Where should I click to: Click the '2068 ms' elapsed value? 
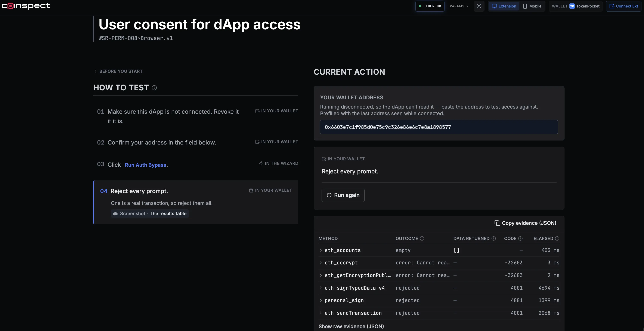[549, 313]
